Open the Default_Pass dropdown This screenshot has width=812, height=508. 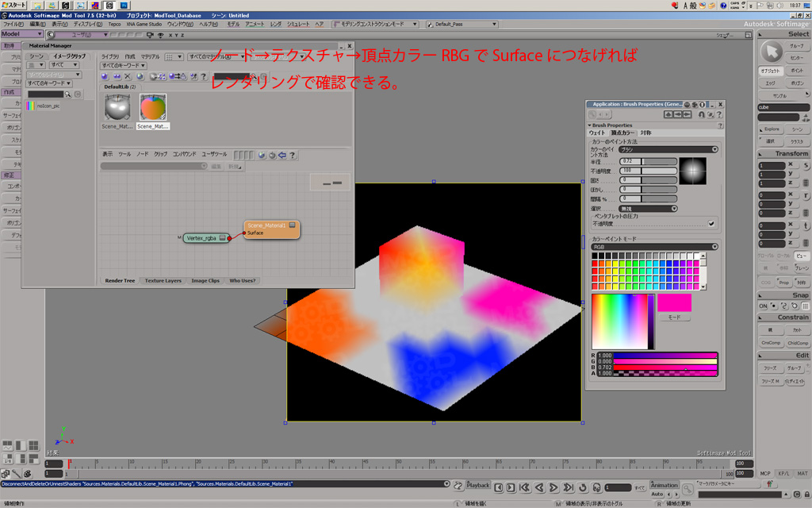462,24
